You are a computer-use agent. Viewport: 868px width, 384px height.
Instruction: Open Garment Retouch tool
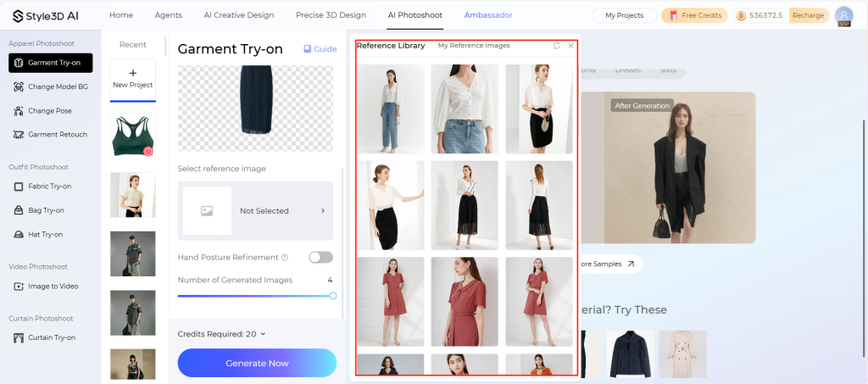pyautogui.click(x=50, y=135)
